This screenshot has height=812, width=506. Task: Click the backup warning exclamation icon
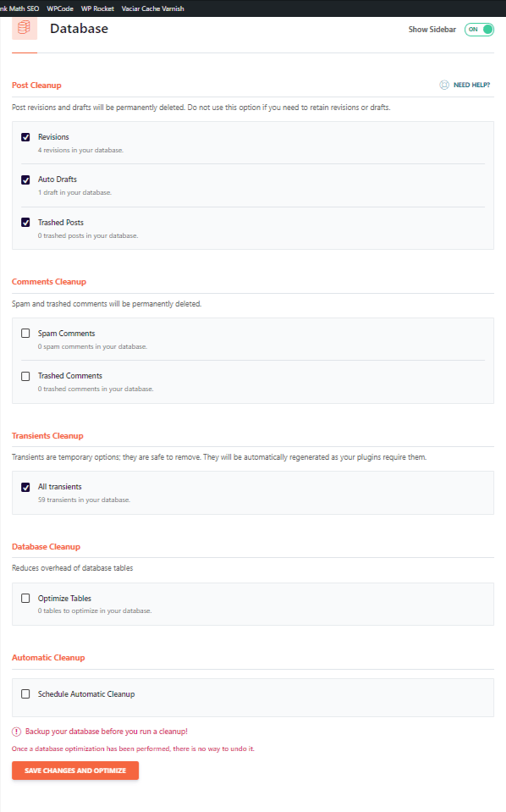click(x=17, y=732)
